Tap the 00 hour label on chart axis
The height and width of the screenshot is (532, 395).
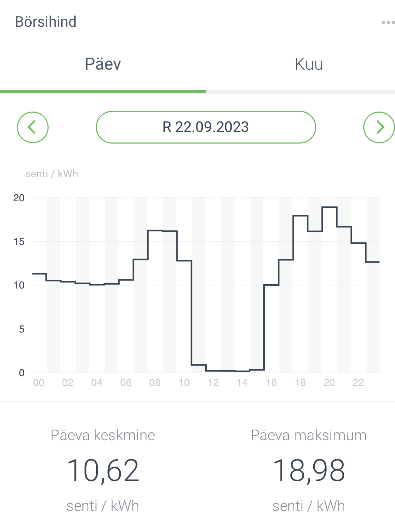[39, 383]
